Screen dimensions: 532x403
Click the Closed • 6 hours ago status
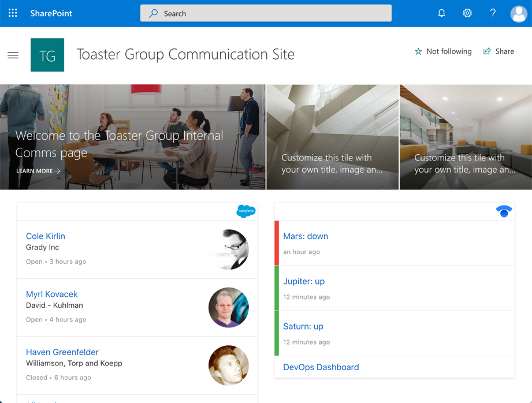point(58,378)
